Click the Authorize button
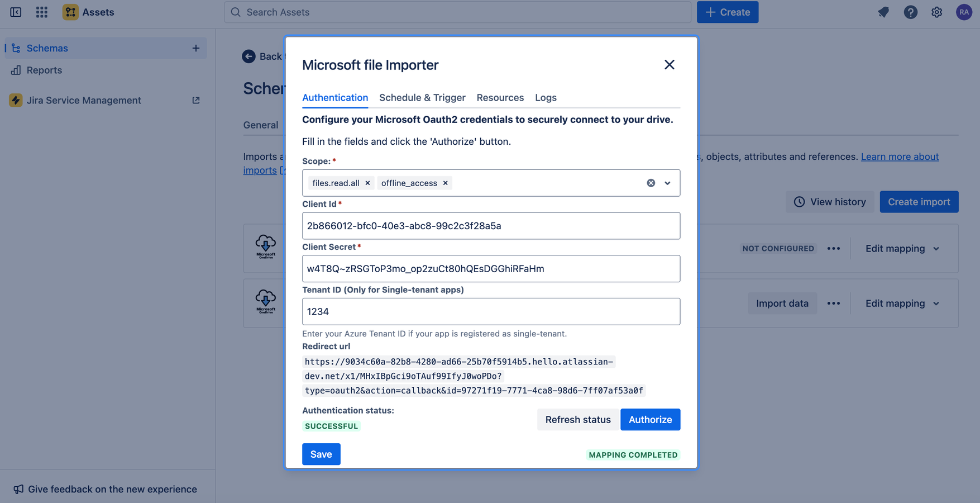980x503 pixels. click(x=651, y=419)
